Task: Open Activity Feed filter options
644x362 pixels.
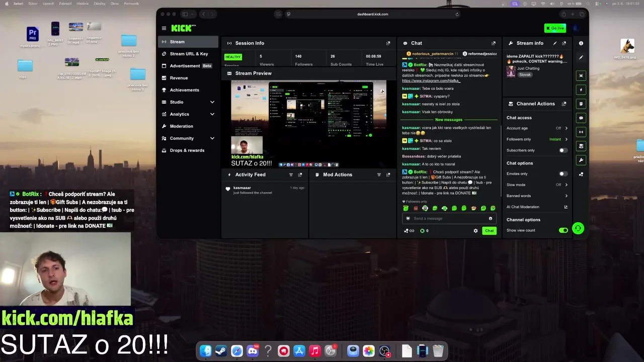Action: coord(291,175)
